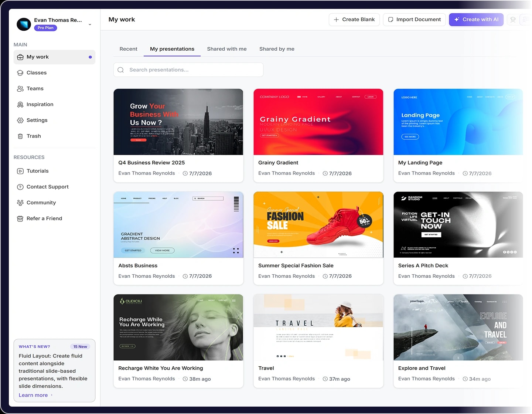Screen dimensions: 532x414
Task: Switch to the Recent tab
Action: click(x=128, y=49)
